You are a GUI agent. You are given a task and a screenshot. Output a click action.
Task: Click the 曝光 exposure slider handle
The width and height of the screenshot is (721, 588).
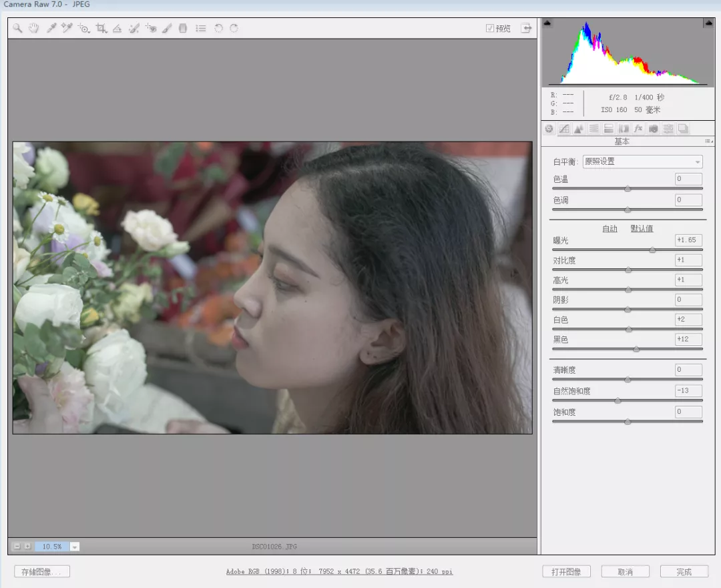652,250
